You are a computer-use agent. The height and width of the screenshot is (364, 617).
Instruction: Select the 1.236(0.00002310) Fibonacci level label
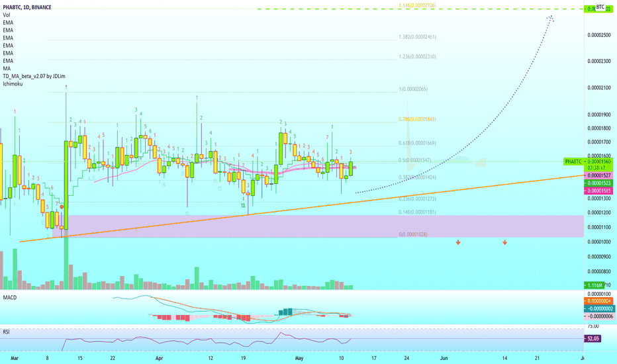[417, 57]
